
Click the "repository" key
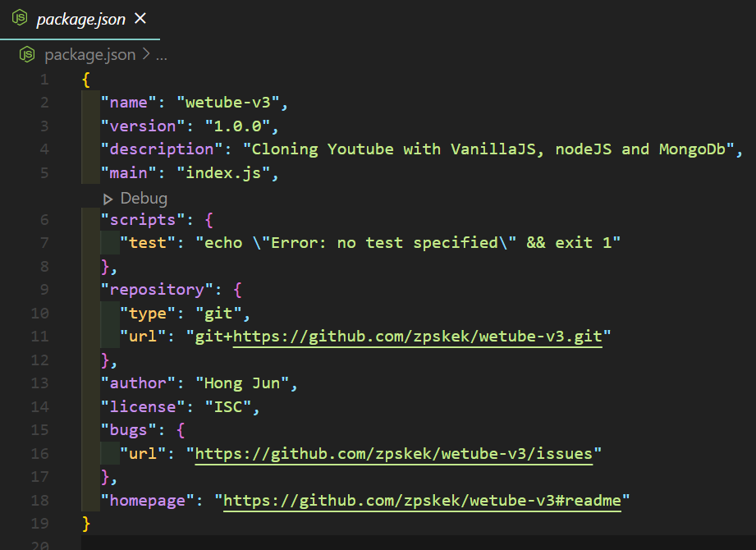point(157,290)
